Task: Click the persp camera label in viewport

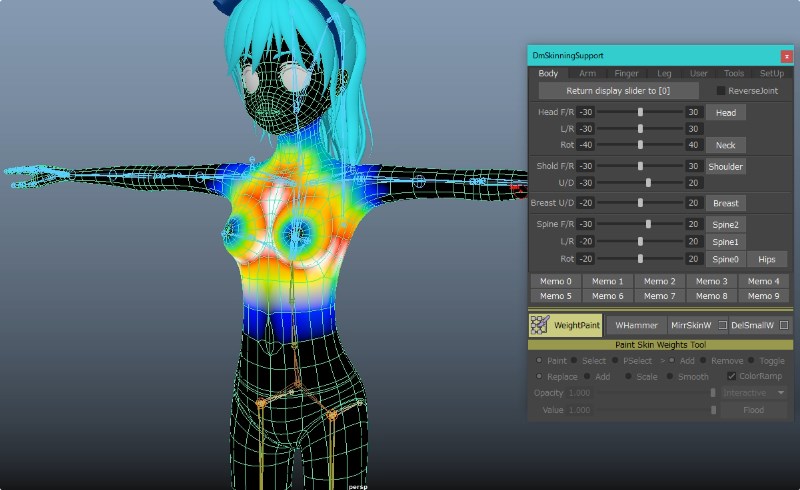Action: (x=358, y=487)
